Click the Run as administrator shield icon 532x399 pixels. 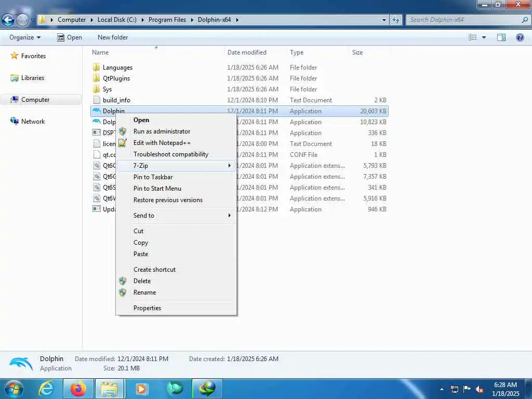123,131
